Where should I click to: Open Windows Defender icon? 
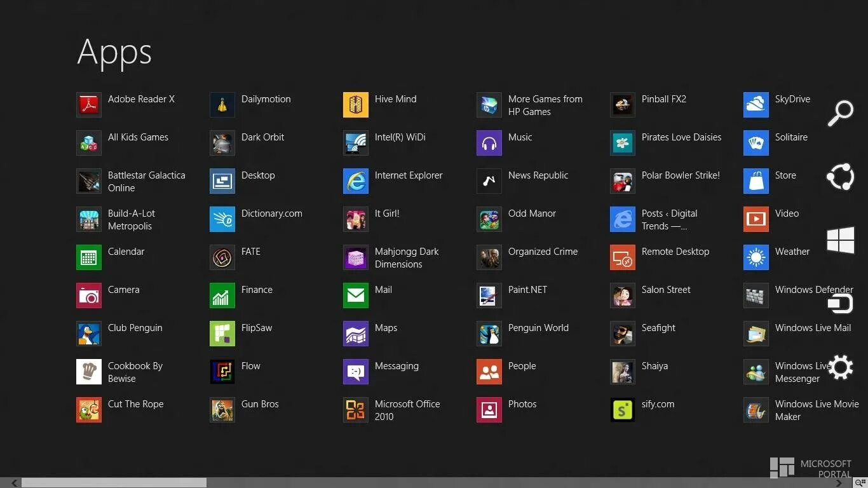click(x=756, y=295)
